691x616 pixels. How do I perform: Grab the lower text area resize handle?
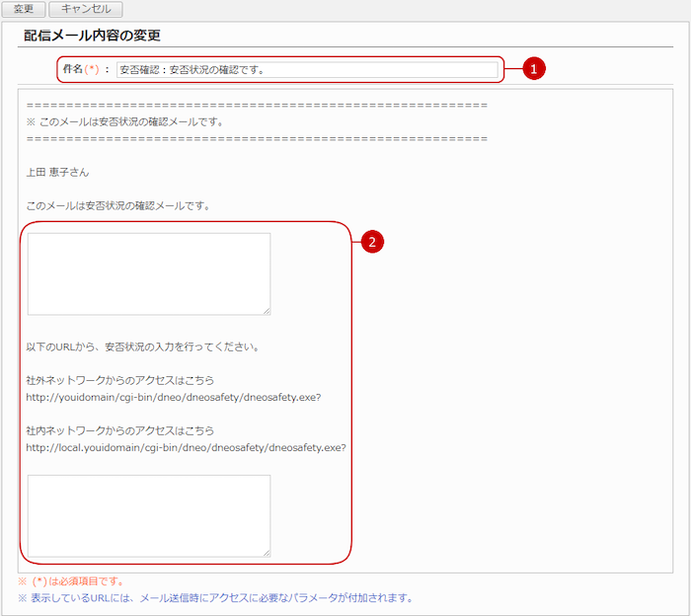pyautogui.click(x=266, y=552)
